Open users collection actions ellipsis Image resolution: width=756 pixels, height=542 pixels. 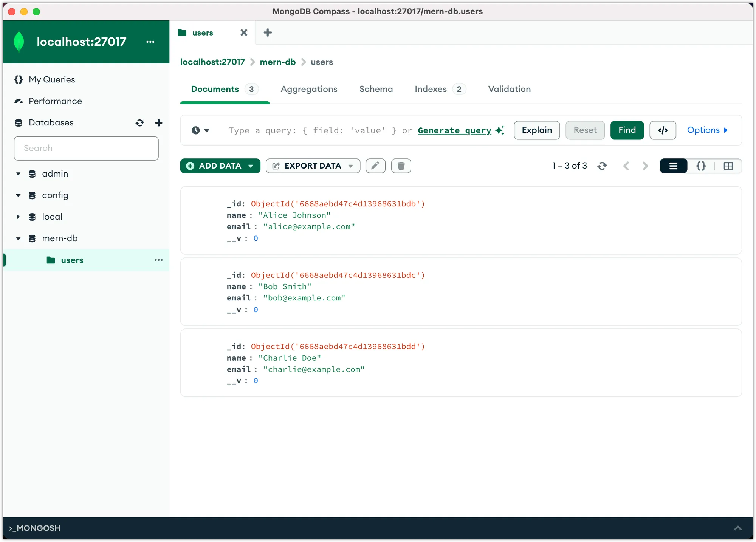159,260
